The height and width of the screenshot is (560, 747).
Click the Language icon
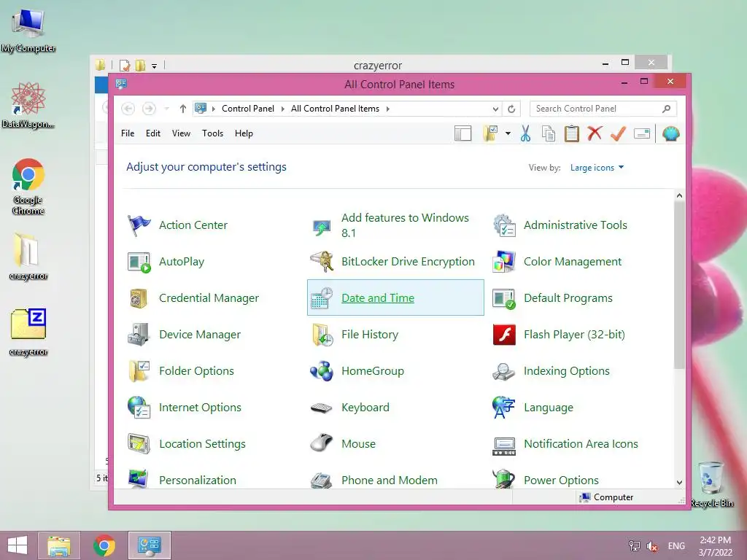pos(504,408)
